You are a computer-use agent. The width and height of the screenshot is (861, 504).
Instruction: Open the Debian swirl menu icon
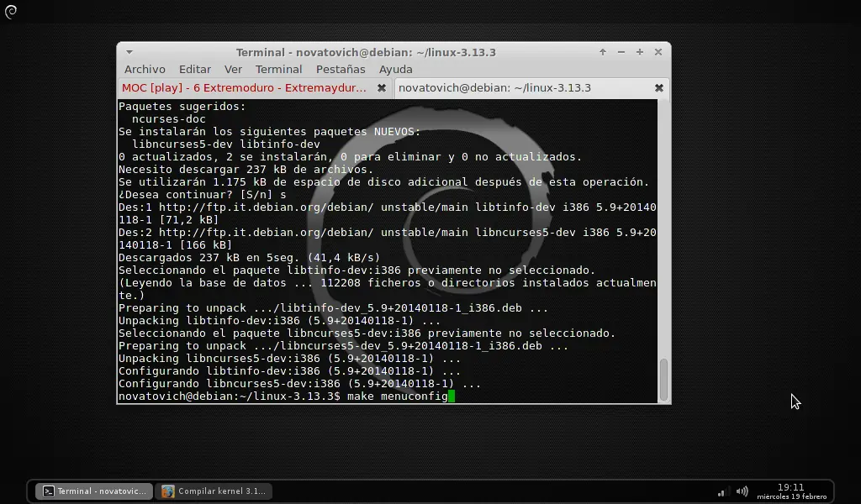click(x=11, y=11)
